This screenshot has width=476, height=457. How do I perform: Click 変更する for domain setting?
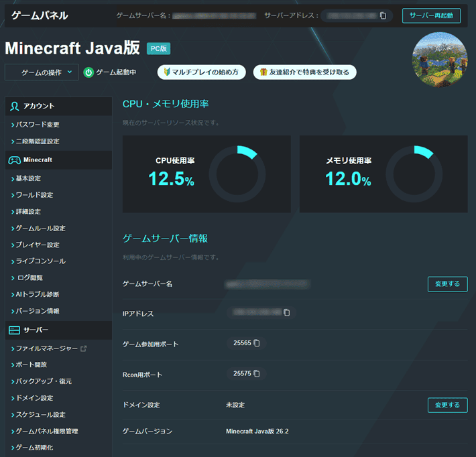(x=447, y=405)
